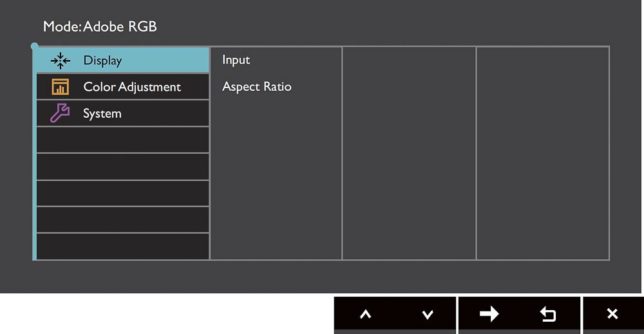Viewport: 644px width, 334px height.
Task: Select the Input submenu option
Action: coord(236,60)
